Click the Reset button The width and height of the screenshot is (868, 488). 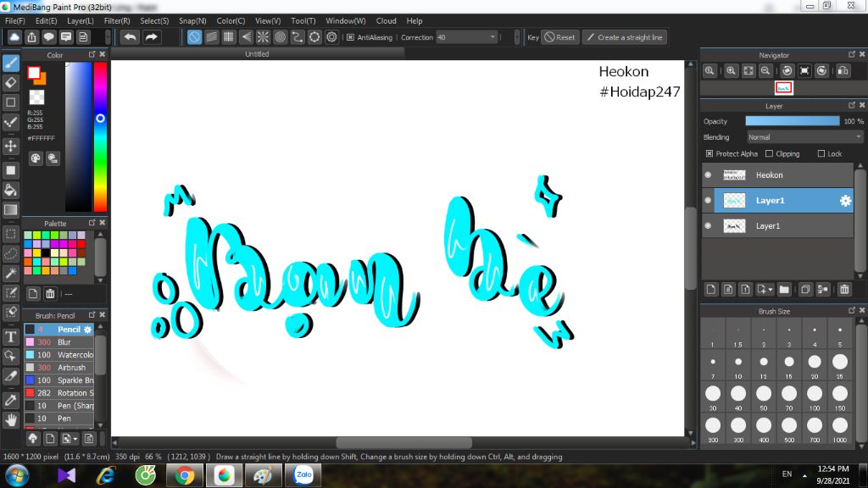pyautogui.click(x=559, y=37)
